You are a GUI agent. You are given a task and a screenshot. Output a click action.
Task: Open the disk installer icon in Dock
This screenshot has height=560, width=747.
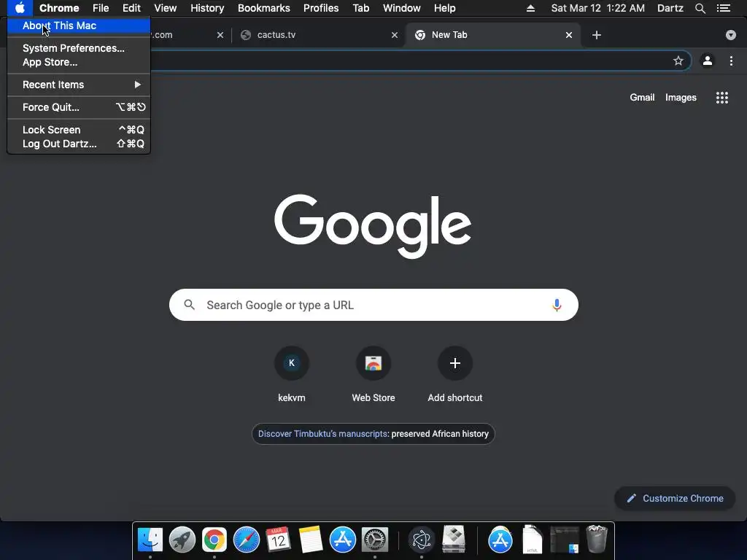pyautogui.click(x=454, y=540)
